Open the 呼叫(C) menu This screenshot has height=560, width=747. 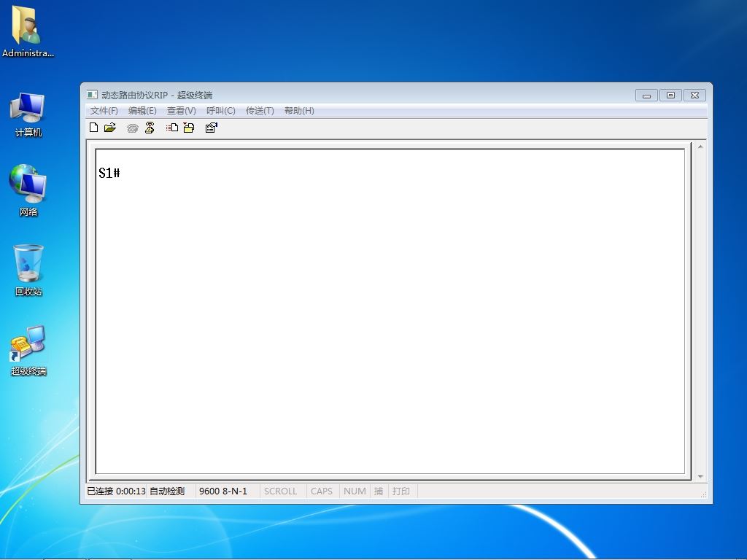(x=220, y=111)
